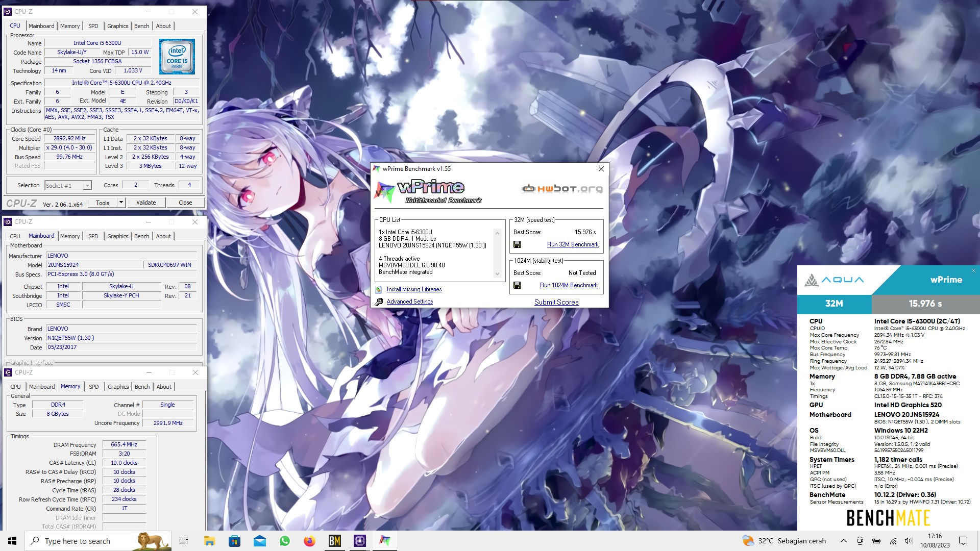
Task: Click the floppy save icon for 32M score
Action: click(x=517, y=244)
